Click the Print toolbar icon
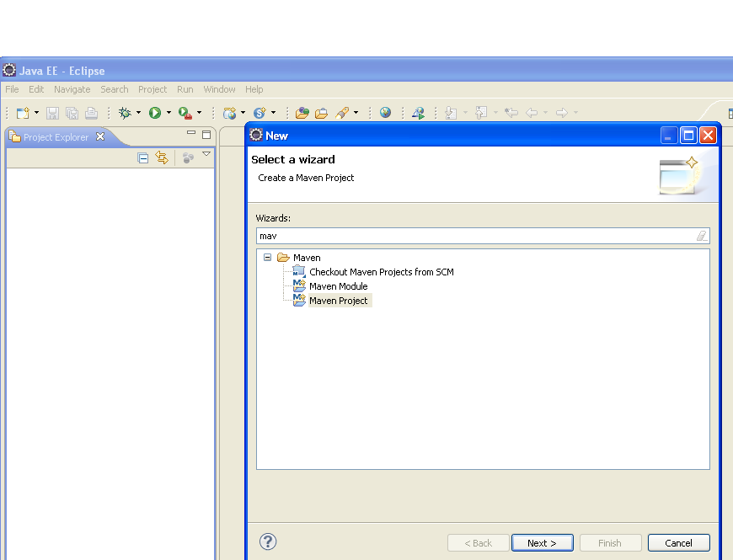The image size is (733, 560). [92, 113]
